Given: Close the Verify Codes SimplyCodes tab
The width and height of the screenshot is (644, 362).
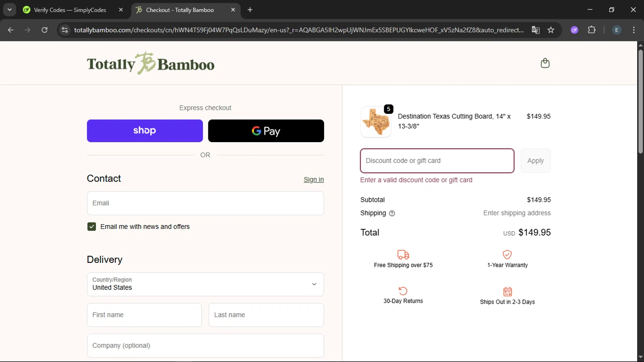Looking at the screenshot, I should click(121, 10).
